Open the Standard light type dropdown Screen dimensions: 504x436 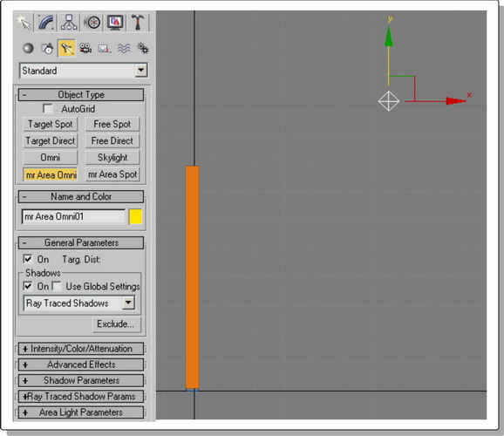(84, 71)
